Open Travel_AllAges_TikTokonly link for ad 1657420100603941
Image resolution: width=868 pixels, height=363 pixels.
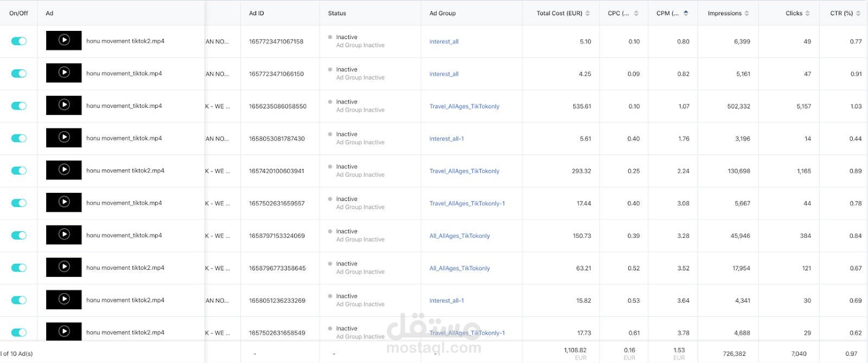pos(464,171)
